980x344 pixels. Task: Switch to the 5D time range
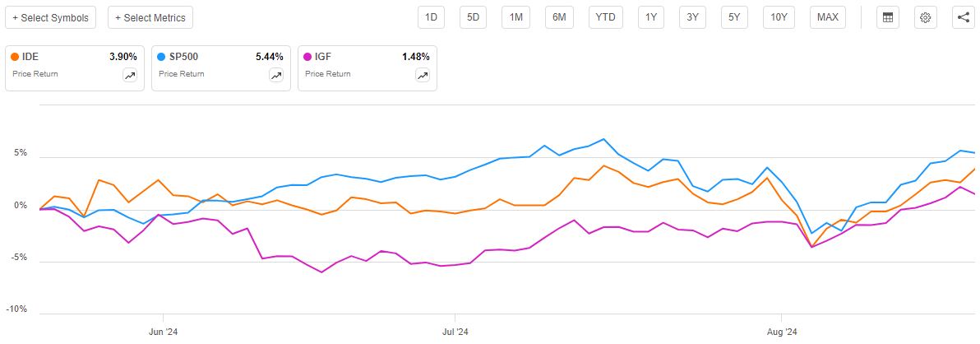(473, 17)
